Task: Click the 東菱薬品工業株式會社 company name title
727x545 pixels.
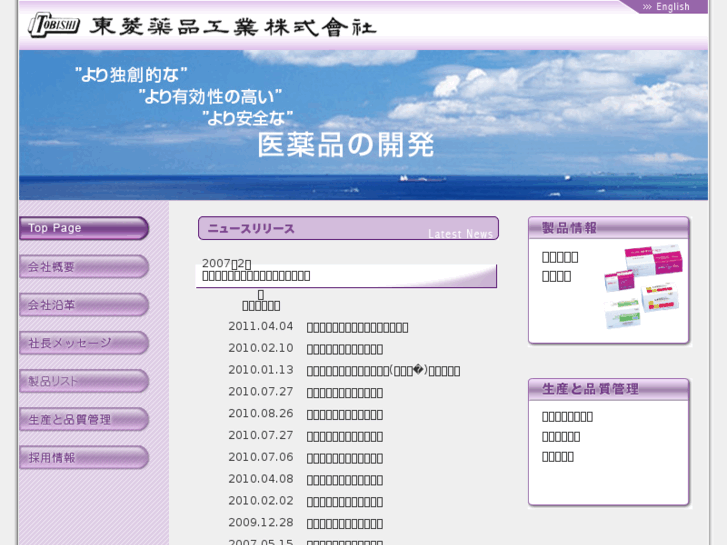Action: click(x=232, y=26)
